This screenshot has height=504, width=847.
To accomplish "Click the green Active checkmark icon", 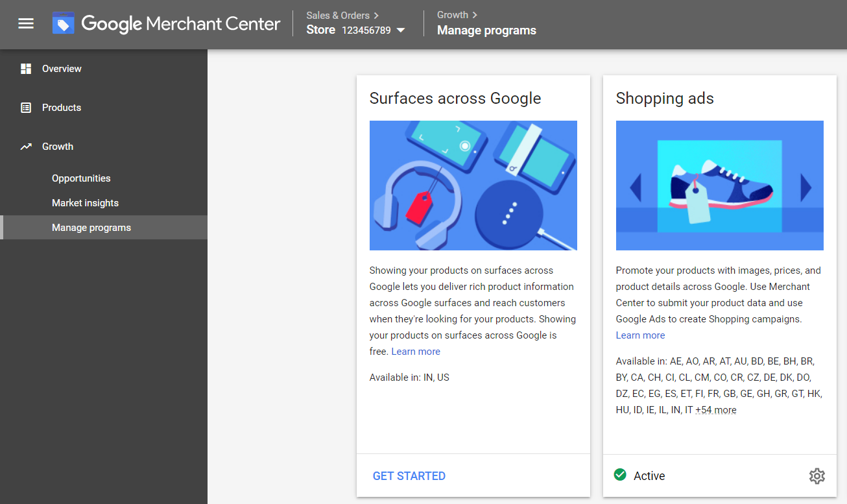I will 620,475.
